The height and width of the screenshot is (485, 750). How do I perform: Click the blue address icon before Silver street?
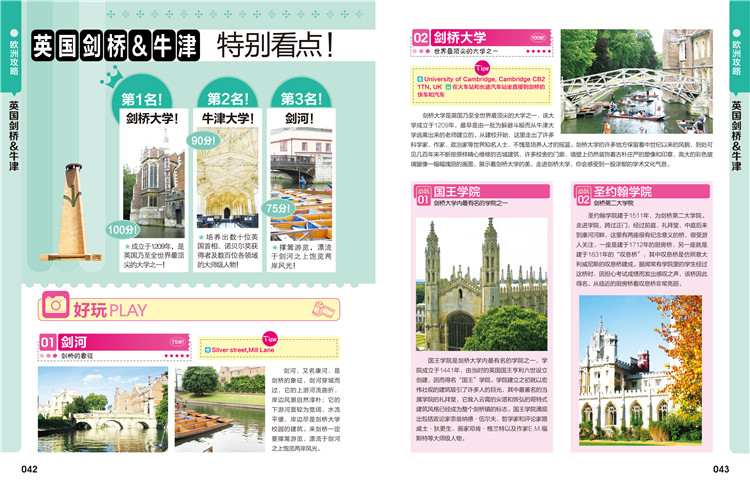tap(208, 350)
